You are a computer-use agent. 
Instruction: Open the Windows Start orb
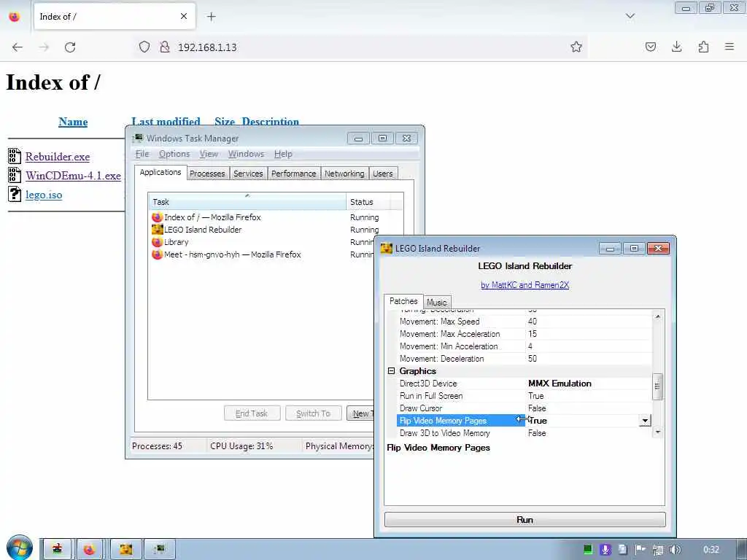[x=20, y=548]
